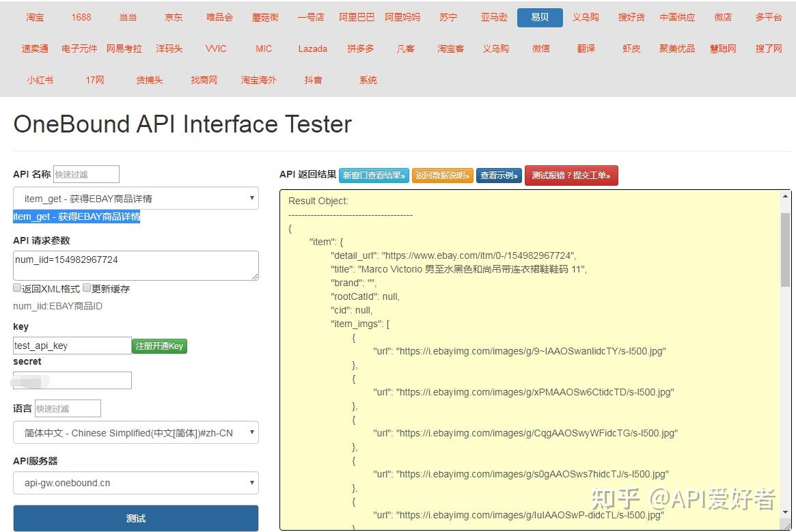Open the 网易考拉 tab

point(124,48)
